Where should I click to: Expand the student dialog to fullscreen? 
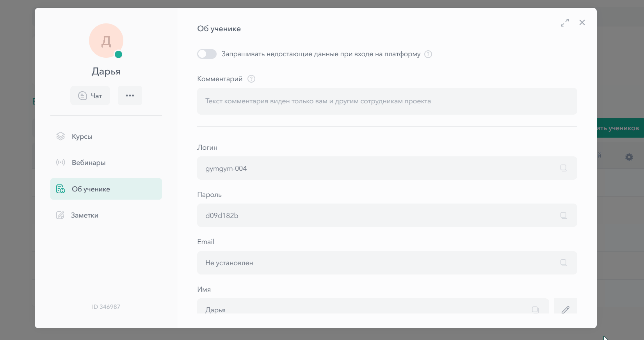(x=564, y=23)
